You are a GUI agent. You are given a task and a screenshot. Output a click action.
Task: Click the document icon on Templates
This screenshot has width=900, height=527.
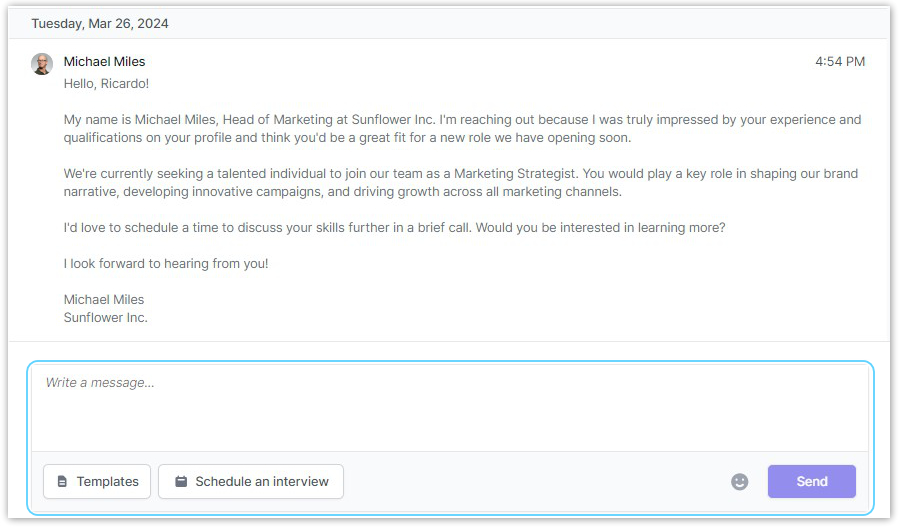point(62,482)
